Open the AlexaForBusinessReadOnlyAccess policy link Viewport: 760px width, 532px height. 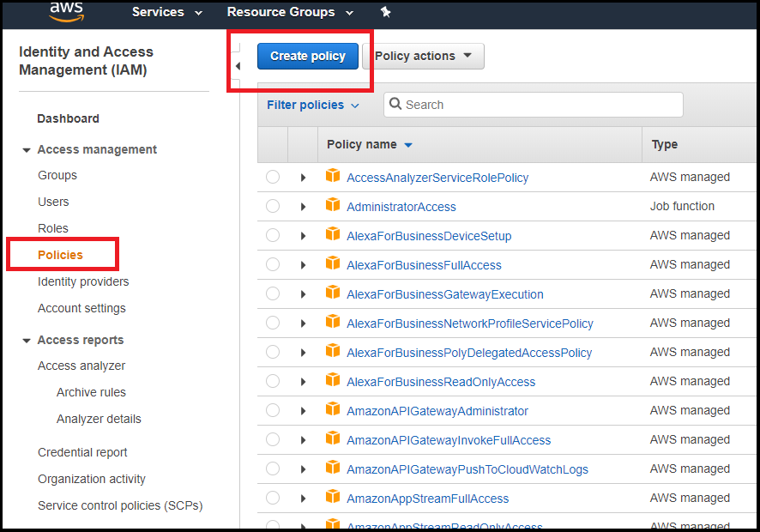coord(441,382)
